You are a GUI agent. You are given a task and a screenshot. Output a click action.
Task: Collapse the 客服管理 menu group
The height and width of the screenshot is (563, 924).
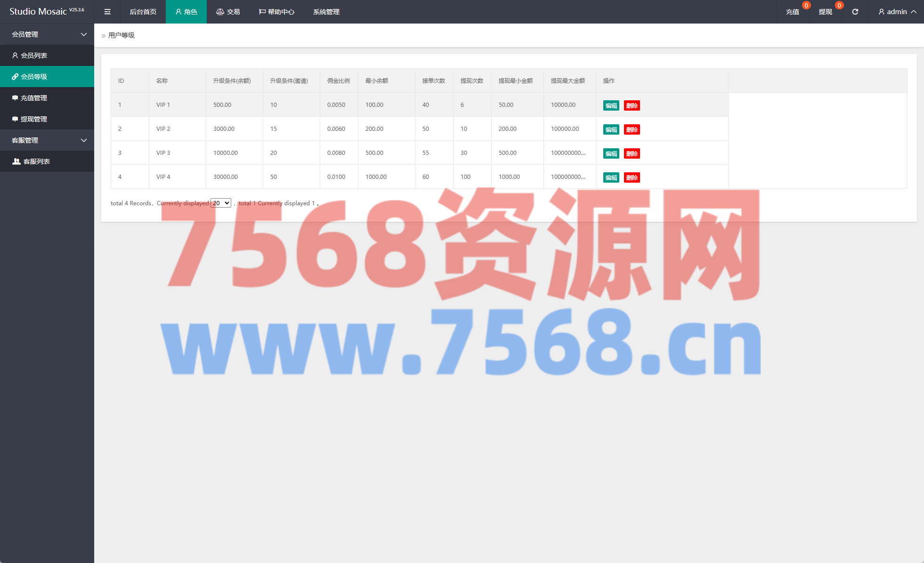pyautogui.click(x=83, y=140)
